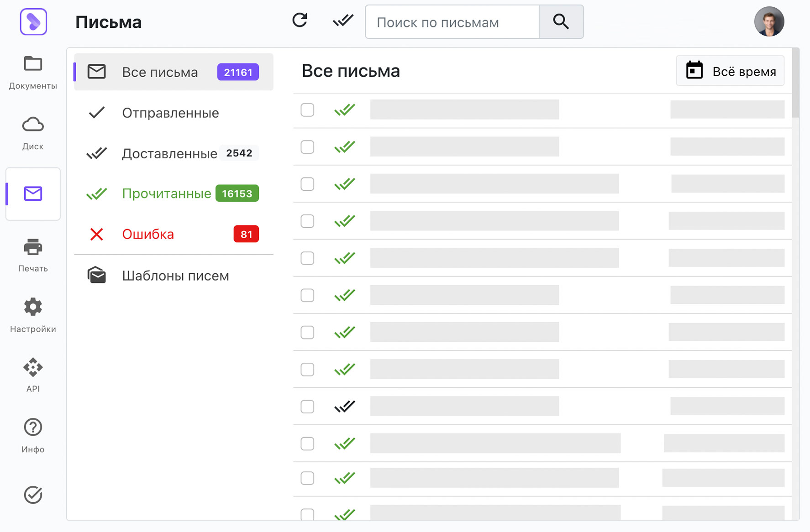The image size is (810, 532).
Task: Select the Прочитанные folder
Action: [174, 193]
